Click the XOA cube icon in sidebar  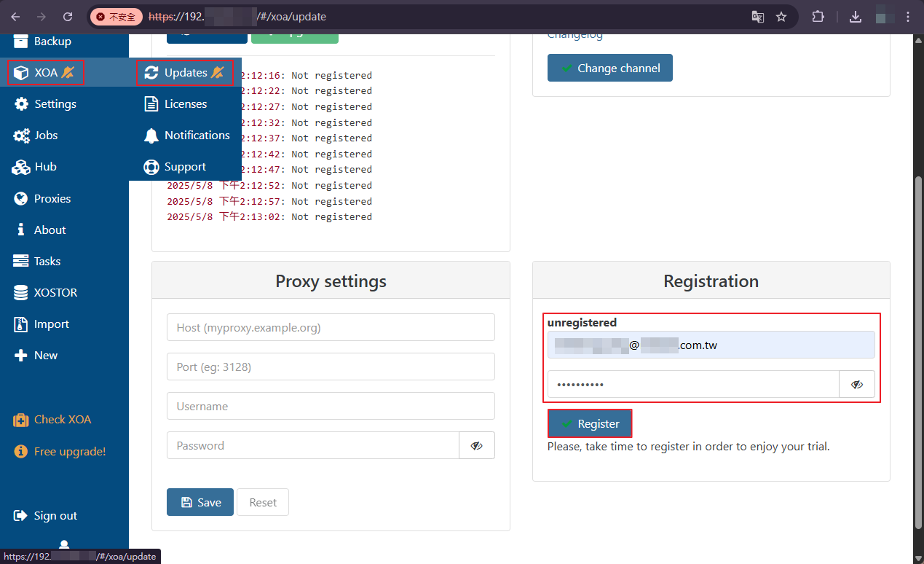click(22, 72)
